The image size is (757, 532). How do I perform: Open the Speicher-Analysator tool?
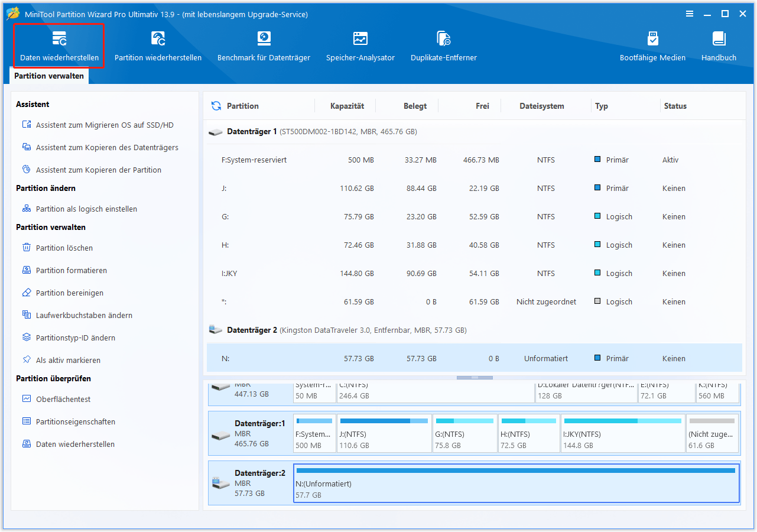tap(360, 46)
